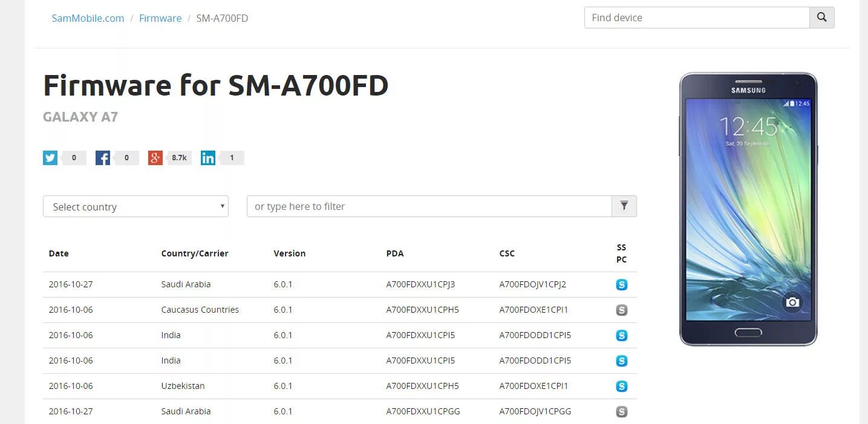Click the magnifier search button
Image resolution: width=868 pixels, height=424 pixels.
pyautogui.click(x=822, y=18)
